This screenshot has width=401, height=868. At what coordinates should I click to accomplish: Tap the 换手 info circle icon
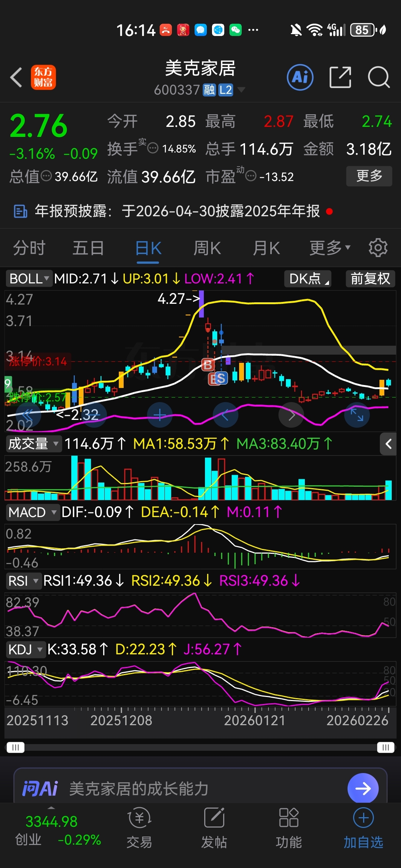153,148
